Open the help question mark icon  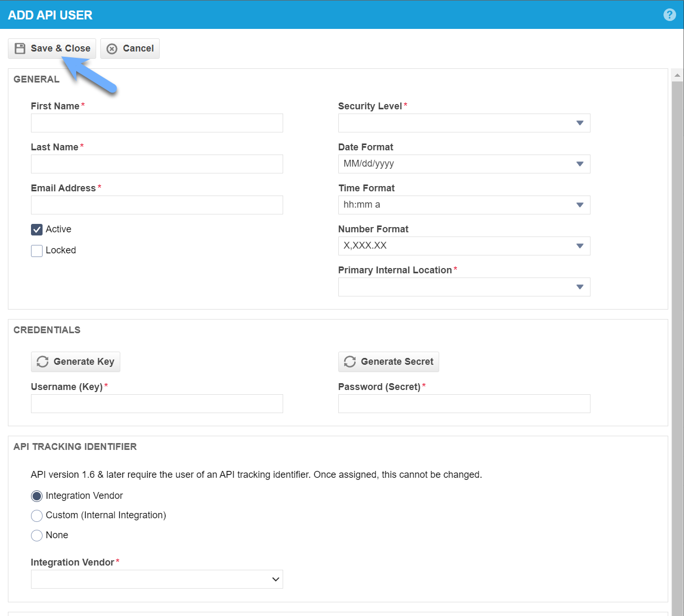(669, 15)
